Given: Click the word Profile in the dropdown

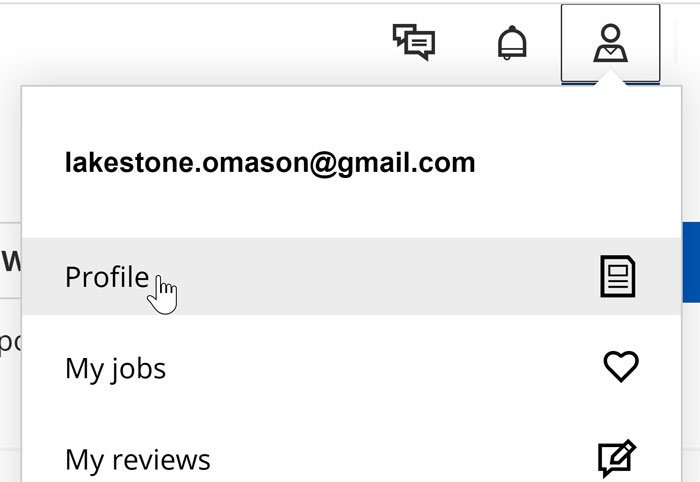Looking at the screenshot, I should [106, 277].
